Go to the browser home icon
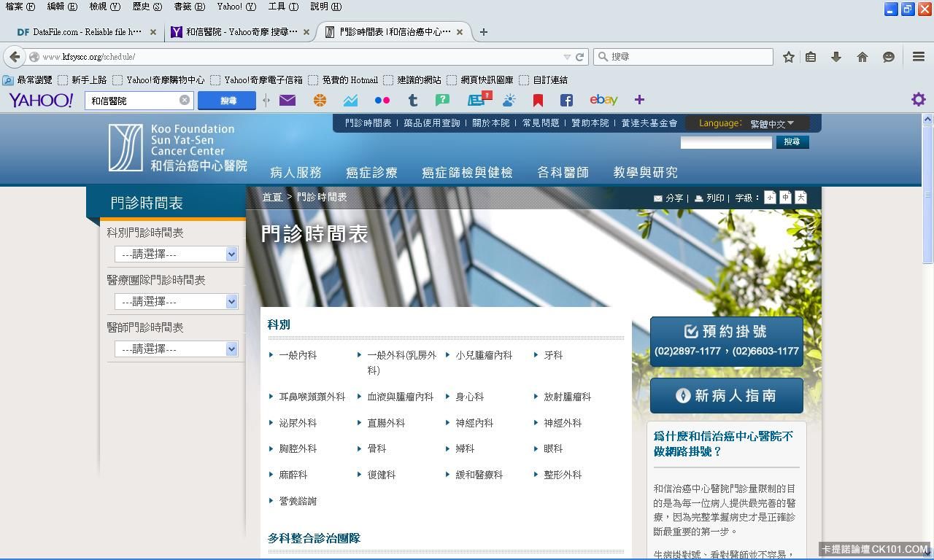 click(x=862, y=57)
